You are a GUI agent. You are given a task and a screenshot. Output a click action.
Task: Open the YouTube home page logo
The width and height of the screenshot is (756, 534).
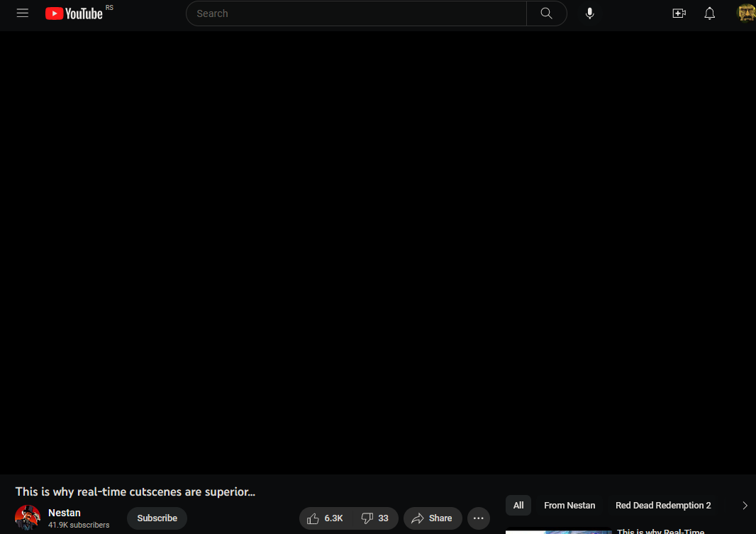[x=74, y=13]
